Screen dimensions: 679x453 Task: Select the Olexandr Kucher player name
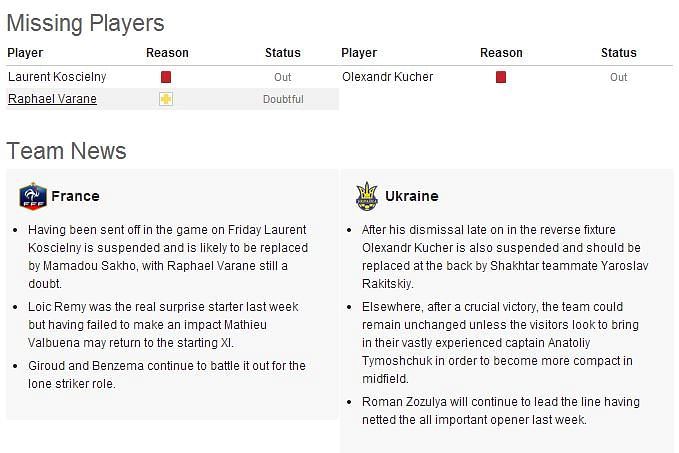388,77
